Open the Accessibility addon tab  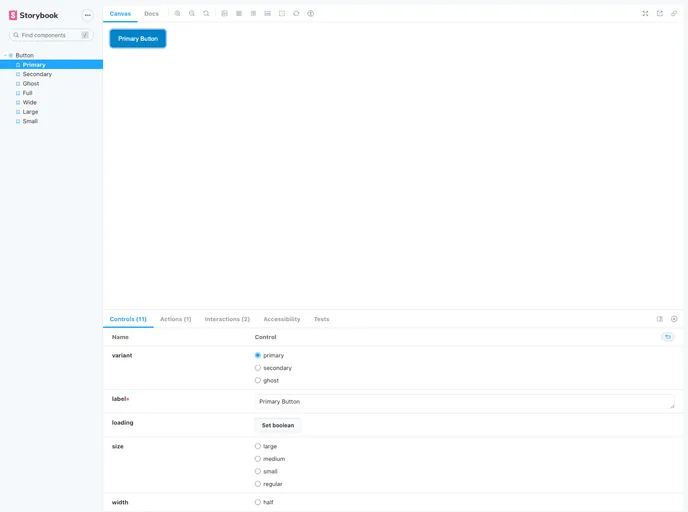point(281,319)
